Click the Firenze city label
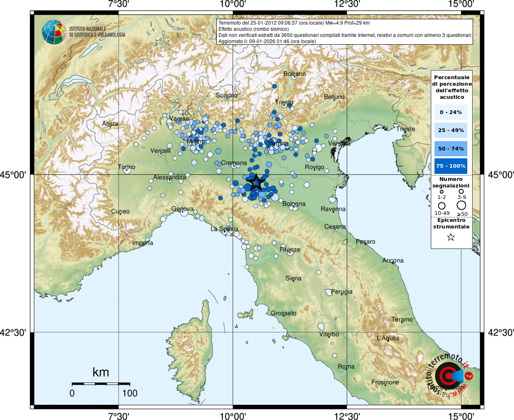The width and height of the screenshot is (514, 420). (290, 249)
